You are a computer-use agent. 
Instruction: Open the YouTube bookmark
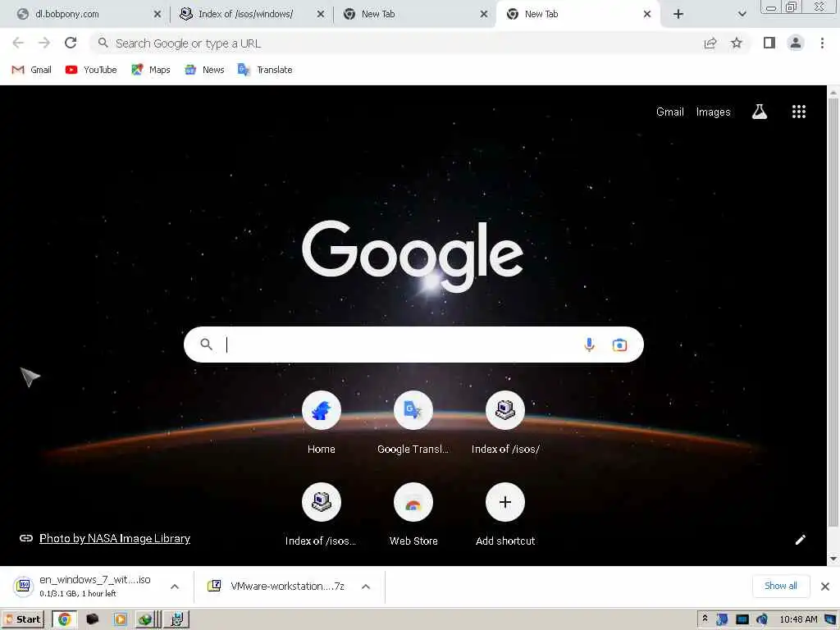point(91,70)
